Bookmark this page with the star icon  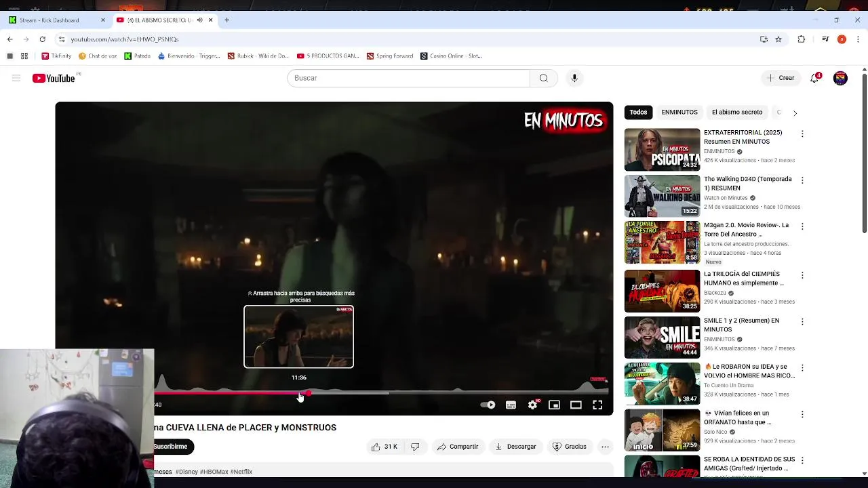point(778,39)
